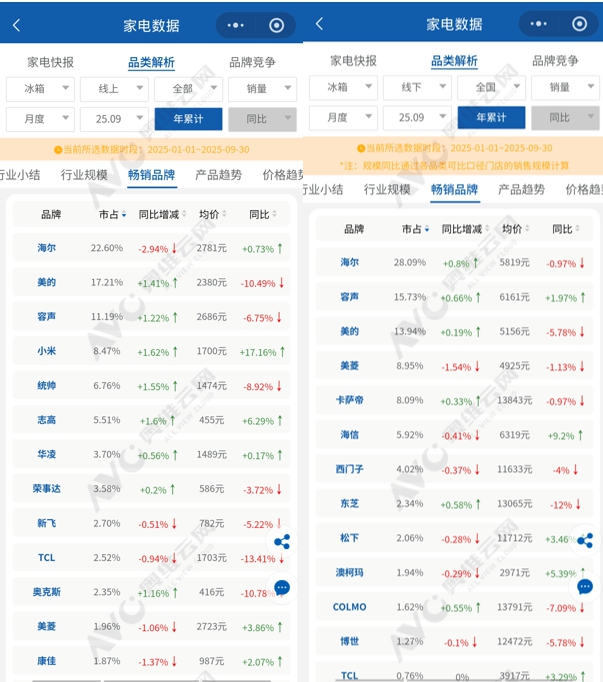Open the 线下 channel dropdown on right screen
Viewport: 603px width, 682px height.
pyautogui.click(x=417, y=87)
